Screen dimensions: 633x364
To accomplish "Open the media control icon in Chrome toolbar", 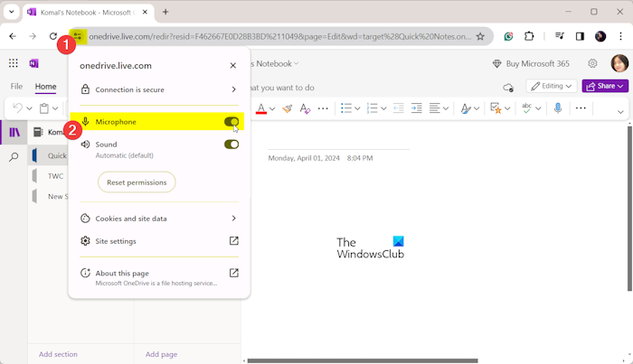I will pos(560,36).
